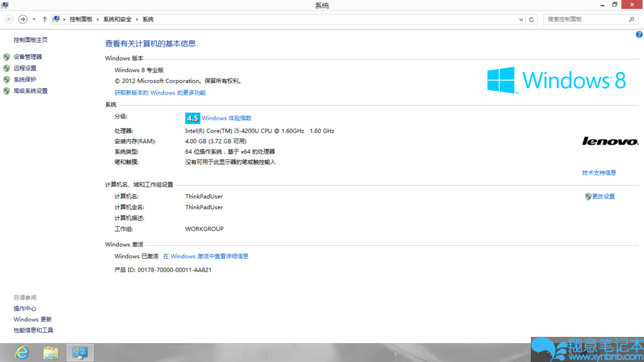Select 系统和安全 in the breadcrumb path
This screenshot has height=362, width=644.
[117, 19]
